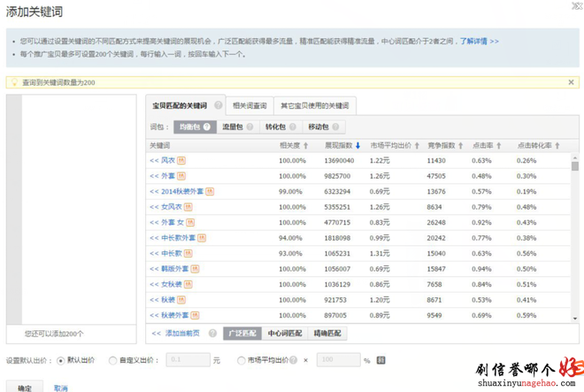Viewport: 584px width, 392px height.
Task: Click the hot badge next to 风衣
Action: click(181, 160)
